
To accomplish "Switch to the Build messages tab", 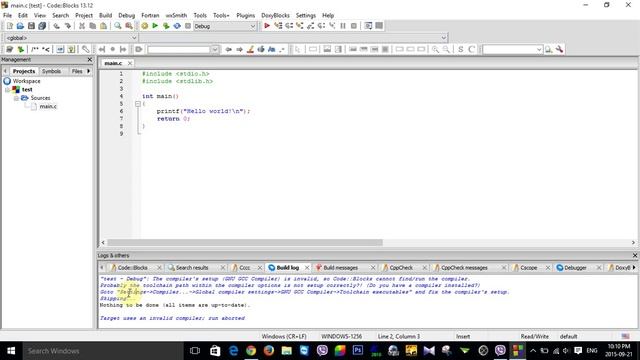I will (x=340, y=268).
